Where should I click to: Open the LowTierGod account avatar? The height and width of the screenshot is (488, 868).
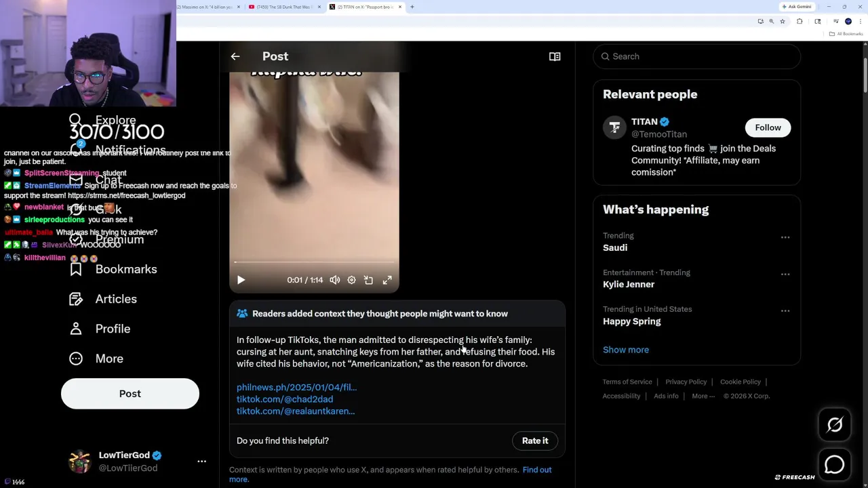(80, 461)
